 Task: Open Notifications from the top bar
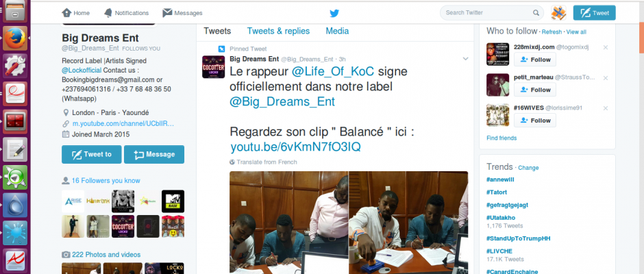click(x=126, y=13)
